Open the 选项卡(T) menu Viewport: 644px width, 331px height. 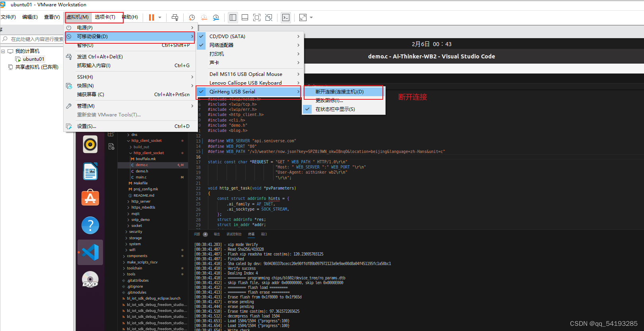[105, 17]
